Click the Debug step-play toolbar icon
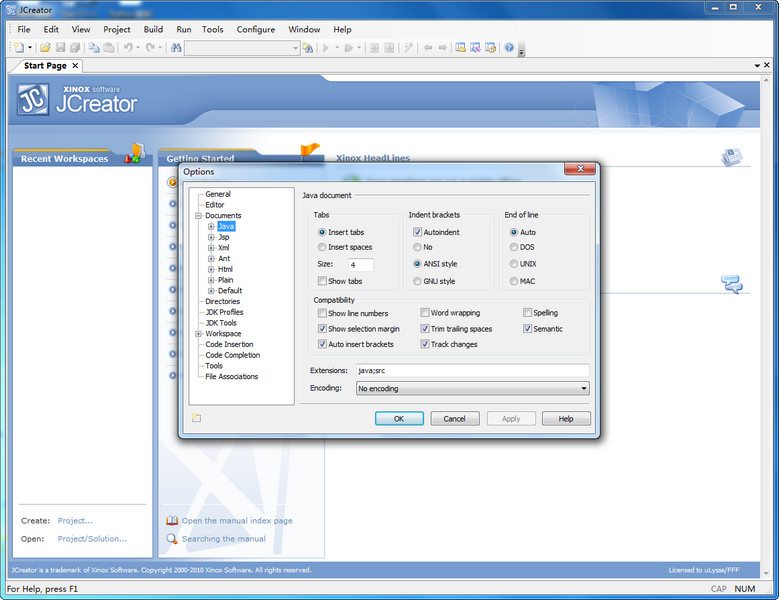Image resolution: width=779 pixels, height=600 pixels. (349, 48)
